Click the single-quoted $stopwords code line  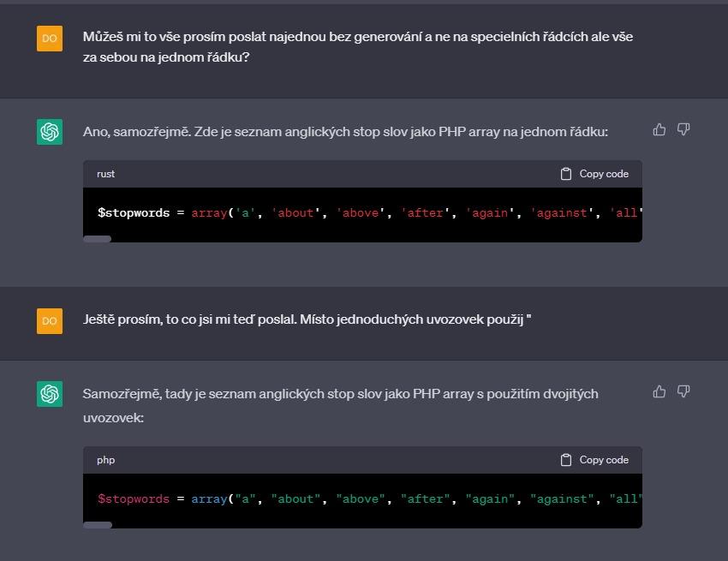(368, 212)
